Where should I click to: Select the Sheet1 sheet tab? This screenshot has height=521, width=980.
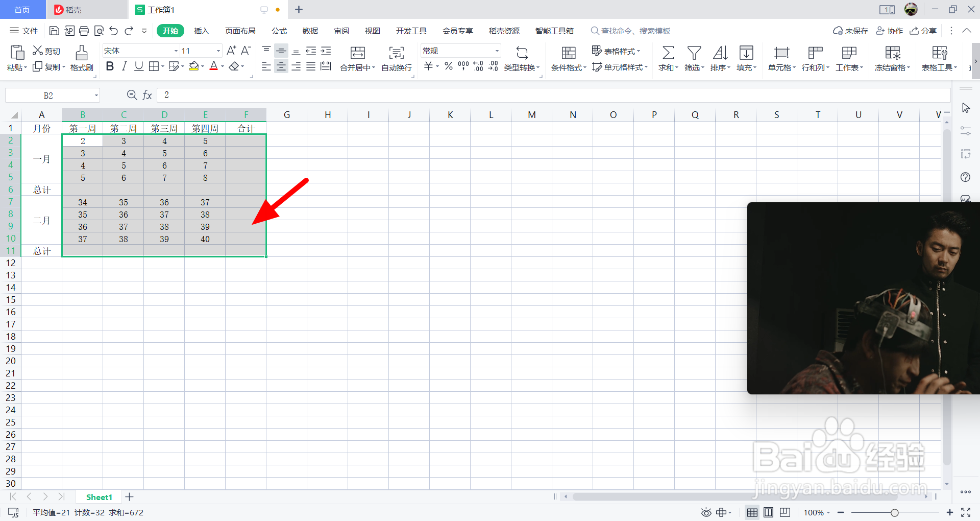pos(99,497)
